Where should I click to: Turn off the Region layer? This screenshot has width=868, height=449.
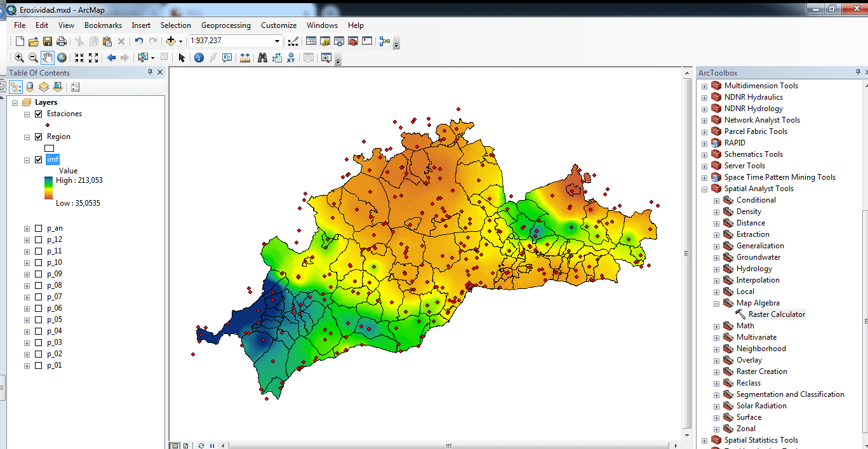39,137
